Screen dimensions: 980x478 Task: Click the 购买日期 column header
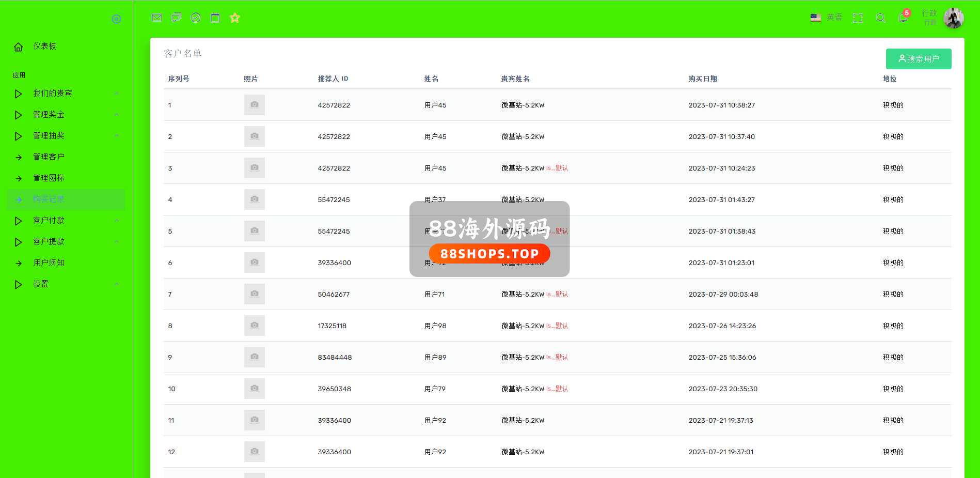[702, 79]
